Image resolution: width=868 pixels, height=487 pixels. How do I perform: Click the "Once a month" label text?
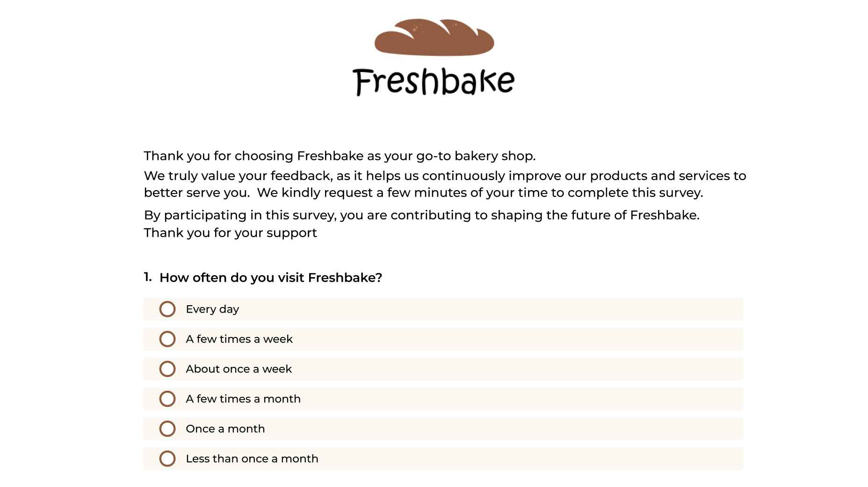coord(225,429)
